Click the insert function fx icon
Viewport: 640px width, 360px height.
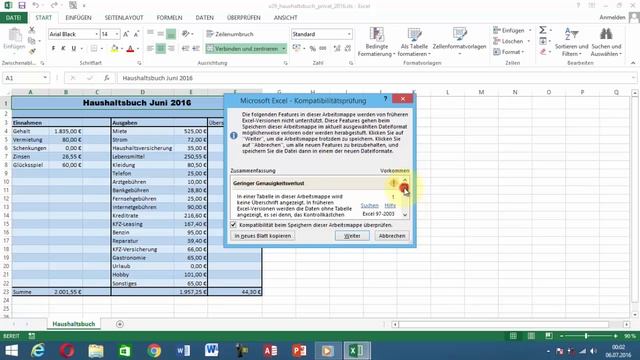point(107,78)
